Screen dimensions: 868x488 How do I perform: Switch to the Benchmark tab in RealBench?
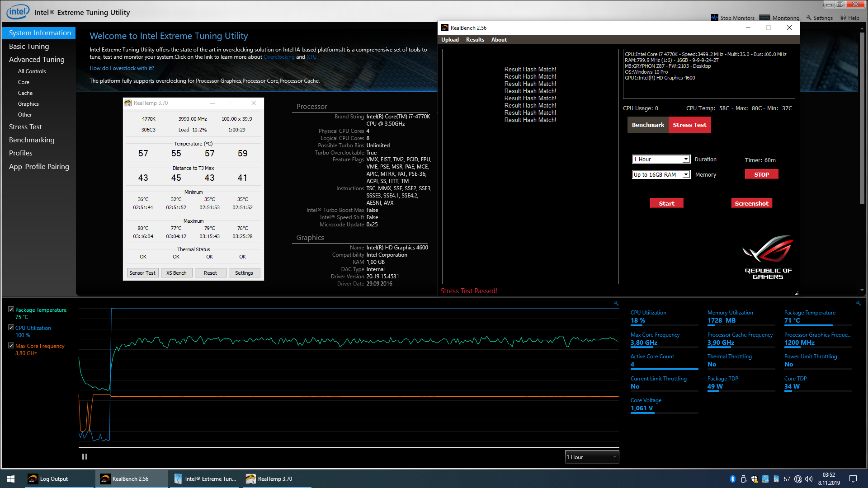pos(648,125)
